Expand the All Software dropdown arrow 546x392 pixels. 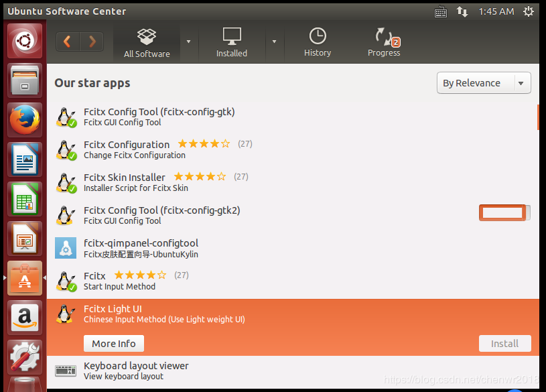188,42
